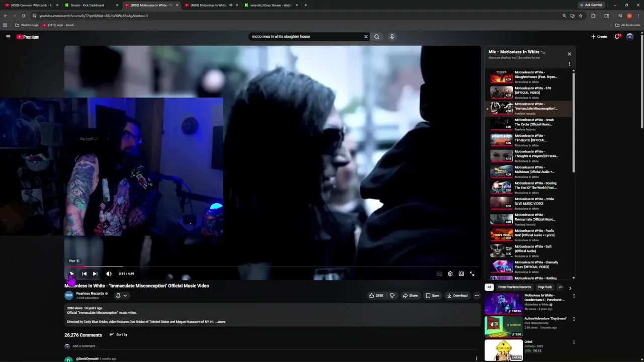
Task: Select the All filter chip
Action: [489, 287]
